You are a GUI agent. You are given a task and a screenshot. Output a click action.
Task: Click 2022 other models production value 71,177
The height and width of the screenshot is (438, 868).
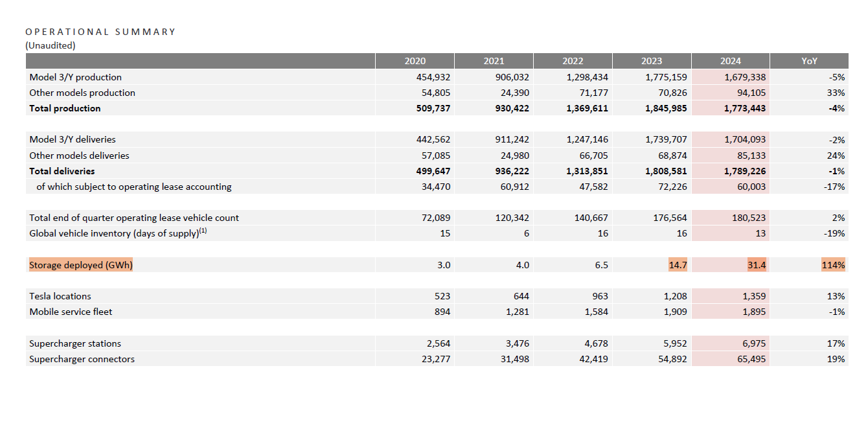(x=595, y=93)
